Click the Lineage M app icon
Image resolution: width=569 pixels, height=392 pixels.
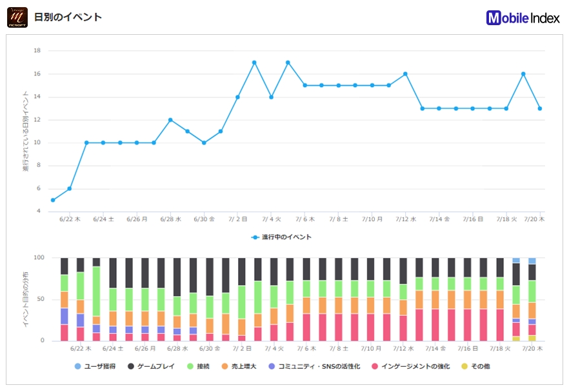pyautogui.click(x=17, y=17)
